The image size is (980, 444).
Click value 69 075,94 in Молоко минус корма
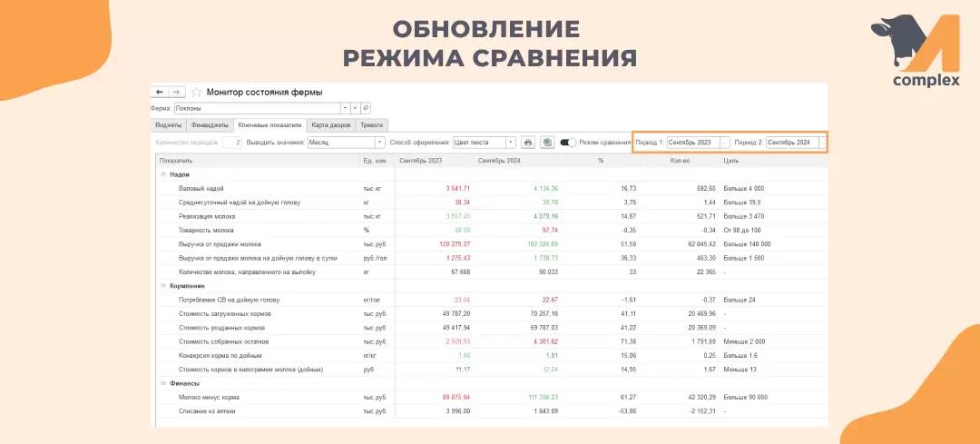(x=456, y=397)
